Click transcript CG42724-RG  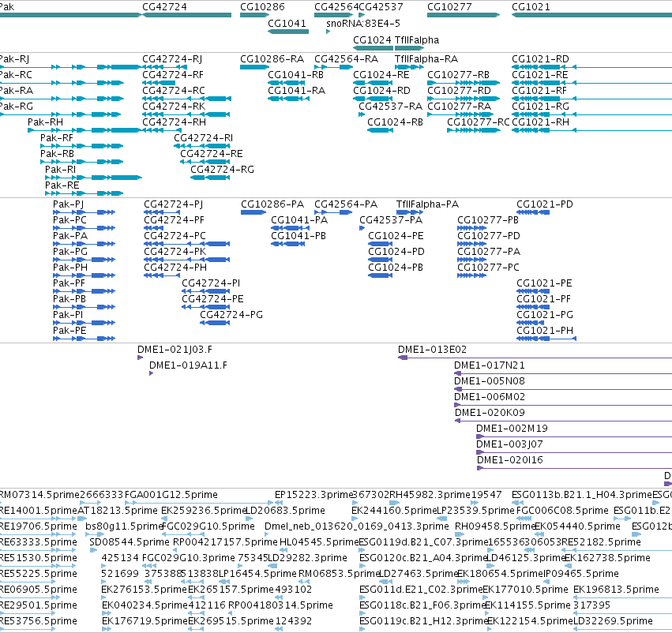pyautogui.click(x=210, y=178)
